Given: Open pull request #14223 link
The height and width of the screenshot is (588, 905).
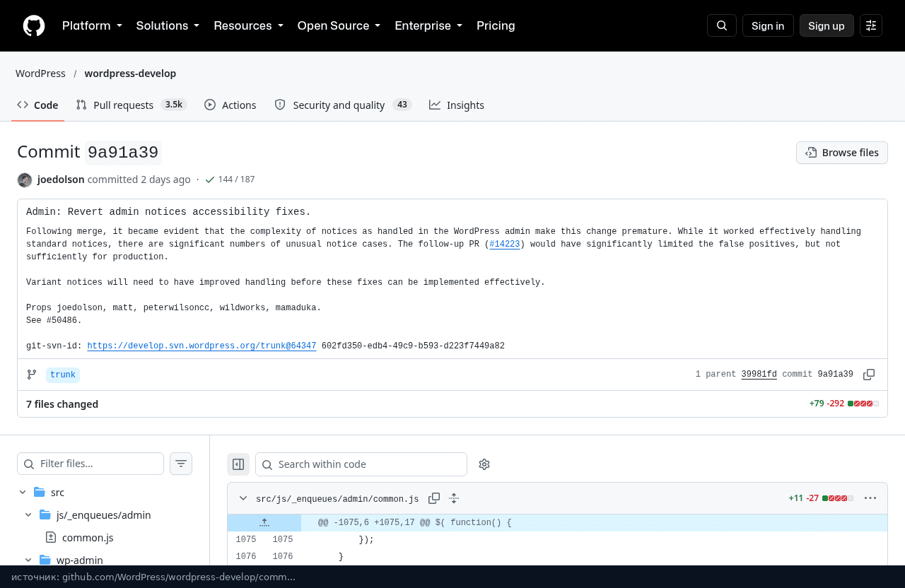Looking at the screenshot, I should (x=505, y=244).
